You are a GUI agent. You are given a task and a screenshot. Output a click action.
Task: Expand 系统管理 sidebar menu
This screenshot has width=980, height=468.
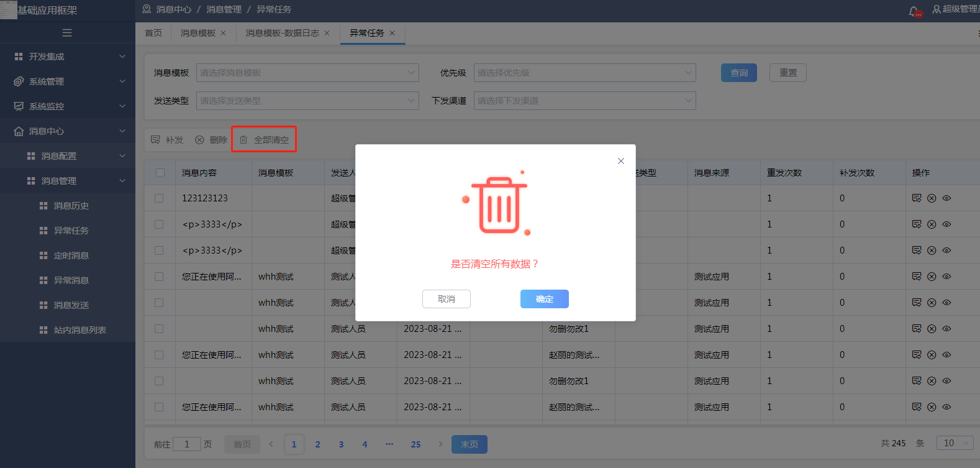[68, 81]
